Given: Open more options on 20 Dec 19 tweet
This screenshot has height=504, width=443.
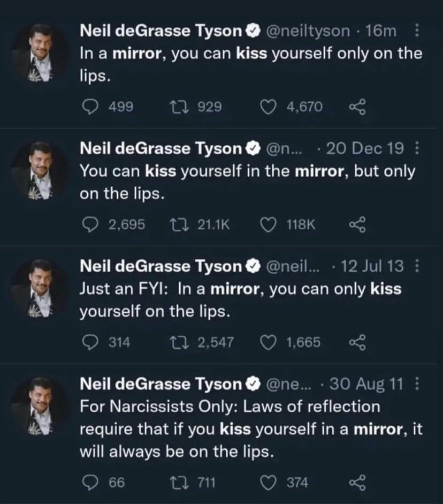Looking at the screenshot, I should (417, 149).
